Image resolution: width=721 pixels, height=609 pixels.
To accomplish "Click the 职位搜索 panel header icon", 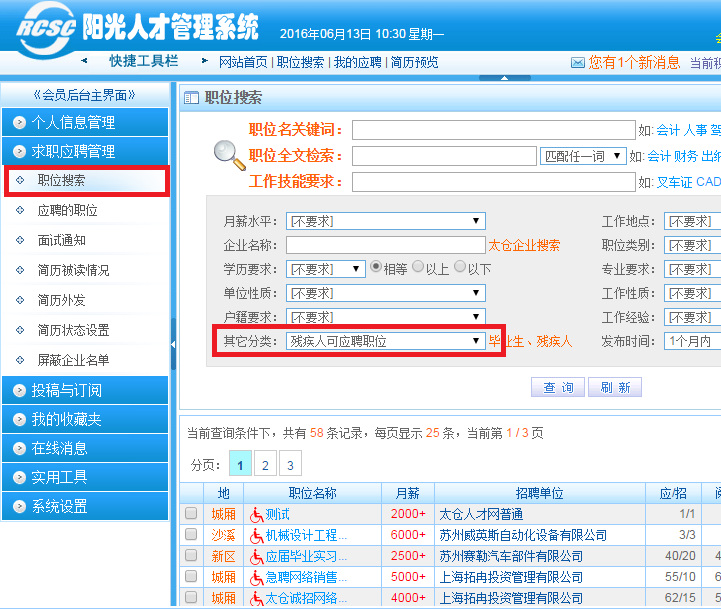I will 192,98.
